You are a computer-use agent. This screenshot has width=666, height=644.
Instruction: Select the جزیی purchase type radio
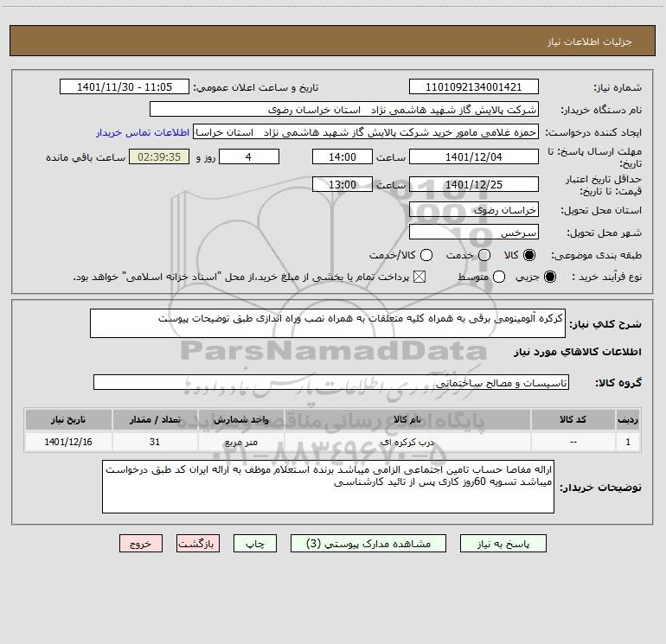(x=549, y=277)
